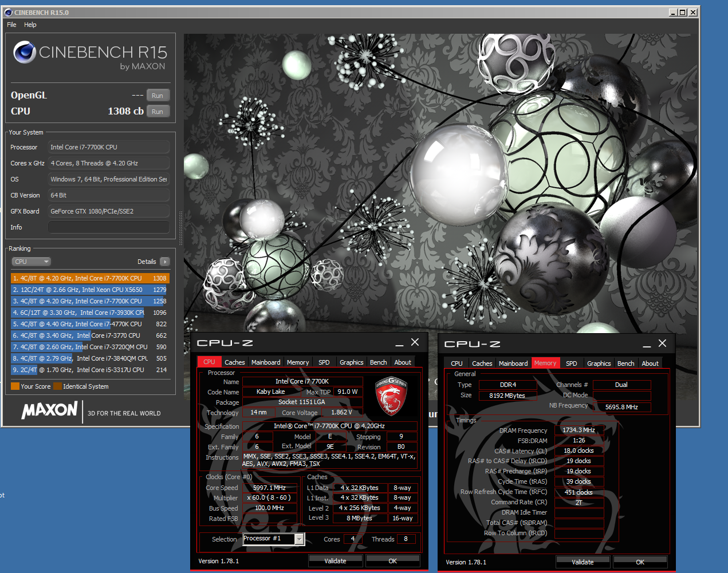Viewport: 728px width, 573px height.
Task: Open About tab in left CPU-Z
Action: tap(403, 362)
